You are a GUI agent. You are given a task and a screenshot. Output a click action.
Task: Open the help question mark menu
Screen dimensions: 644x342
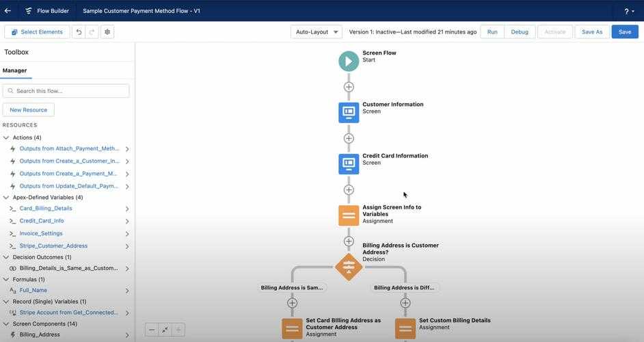click(629, 12)
